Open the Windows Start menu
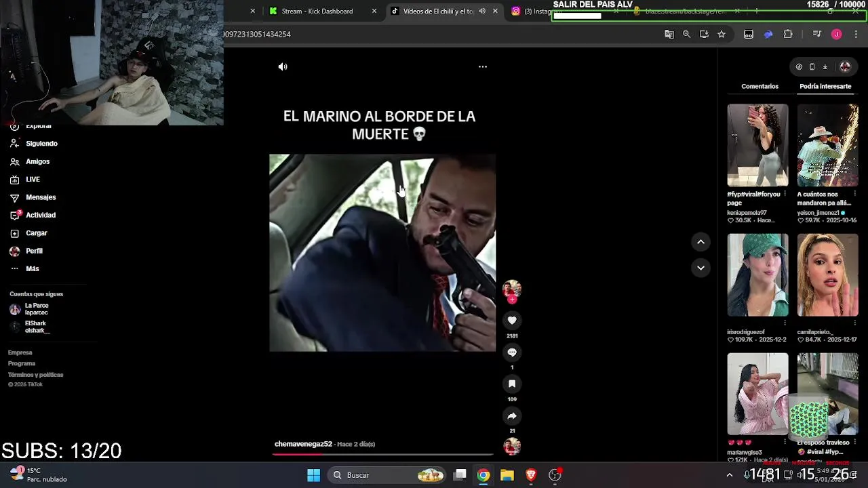 [x=313, y=475]
